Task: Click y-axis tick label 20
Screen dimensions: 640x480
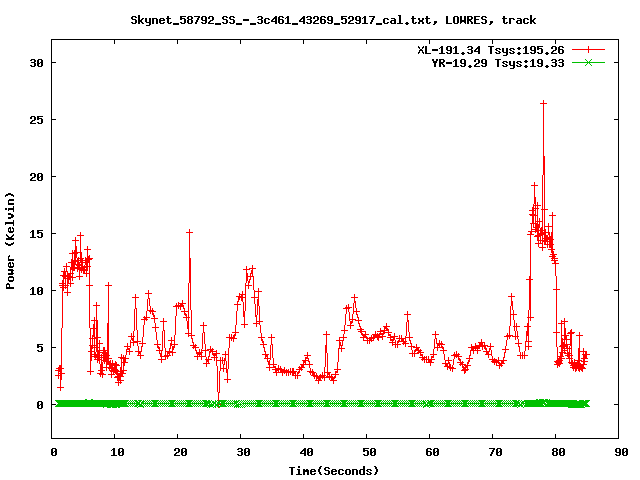Action: 36,177
